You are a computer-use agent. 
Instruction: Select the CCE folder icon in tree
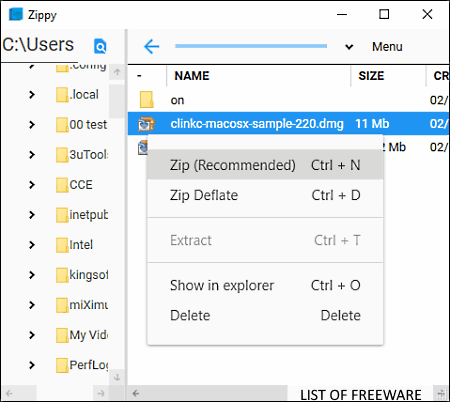62,185
